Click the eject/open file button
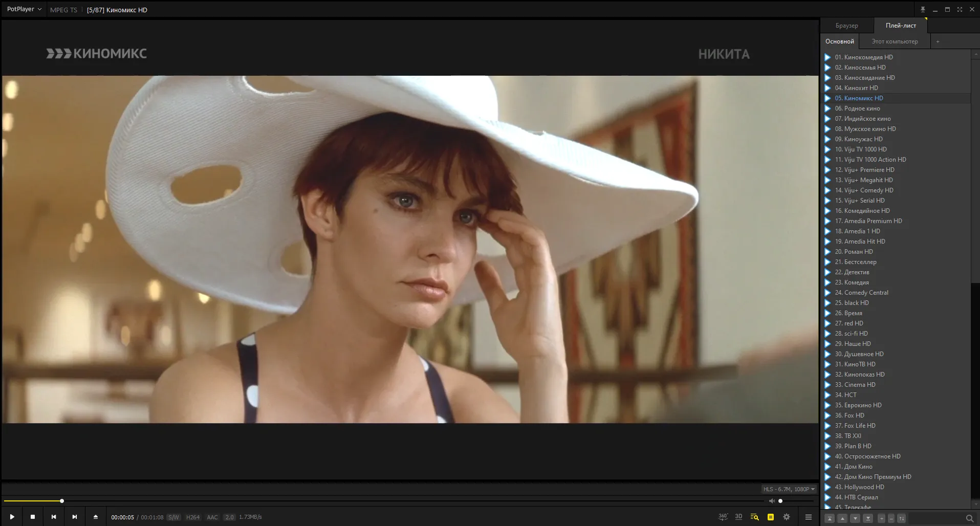Screen dimensions: 980x526 pos(96,517)
